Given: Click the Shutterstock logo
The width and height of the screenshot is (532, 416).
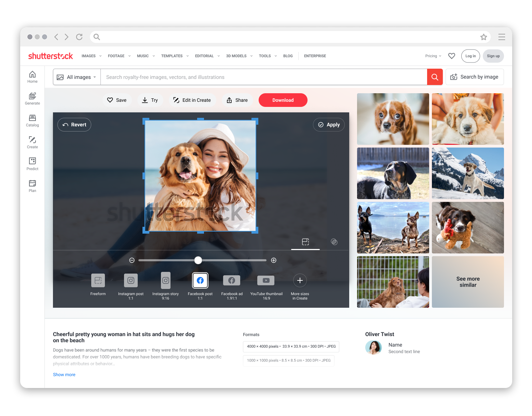Looking at the screenshot, I should (x=51, y=56).
